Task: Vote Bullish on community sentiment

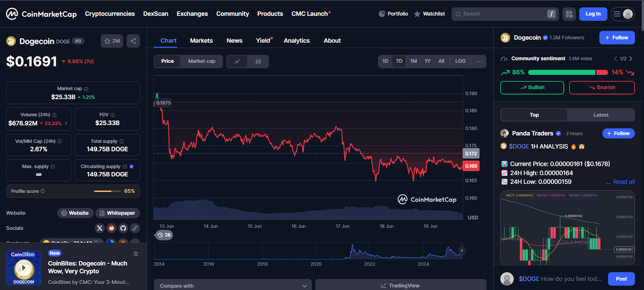Action: point(532,87)
